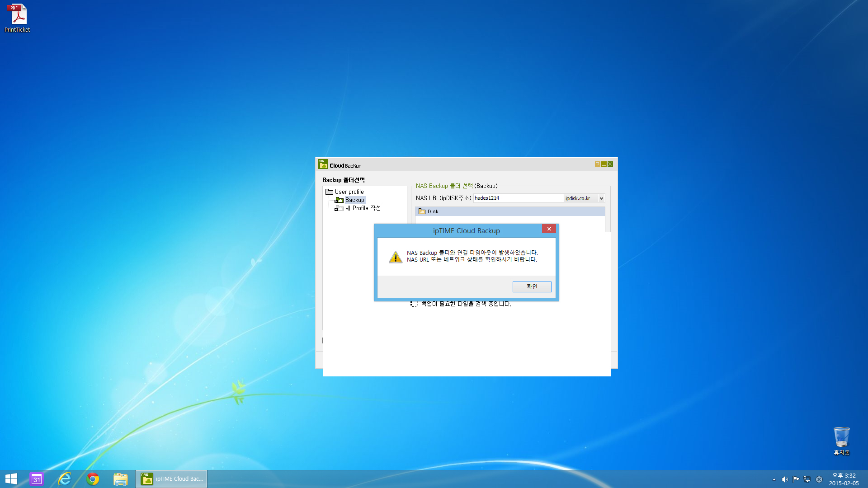Open Internet Explorer from the taskbar
The width and height of the screenshot is (868, 488).
point(65,479)
